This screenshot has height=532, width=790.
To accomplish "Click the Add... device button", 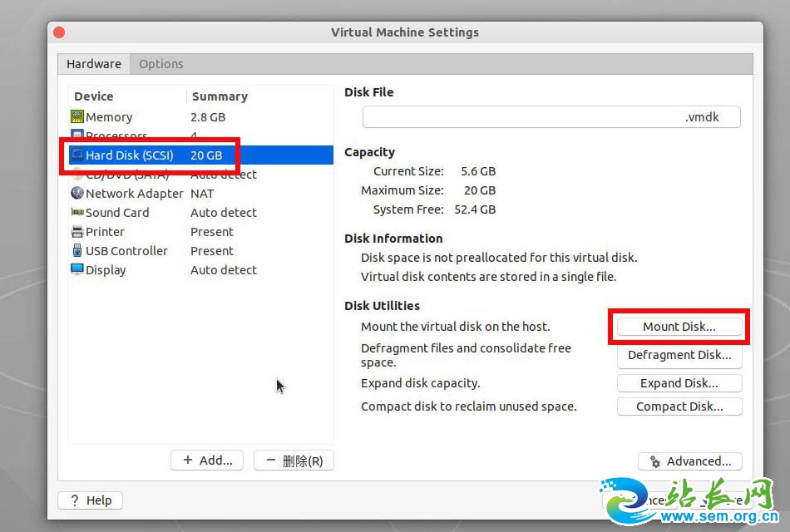I will [x=207, y=461].
